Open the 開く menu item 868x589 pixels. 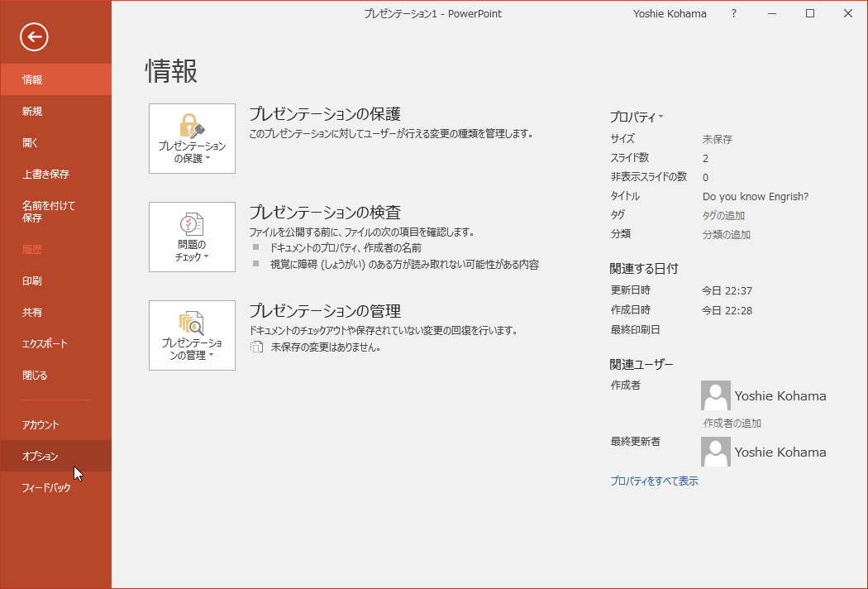pyautogui.click(x=56, y=143)
